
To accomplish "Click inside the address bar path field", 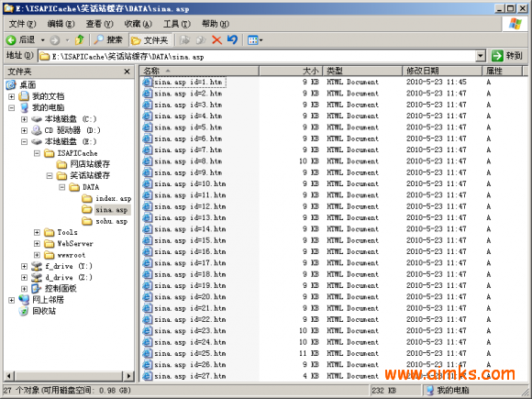I will 257,56.
